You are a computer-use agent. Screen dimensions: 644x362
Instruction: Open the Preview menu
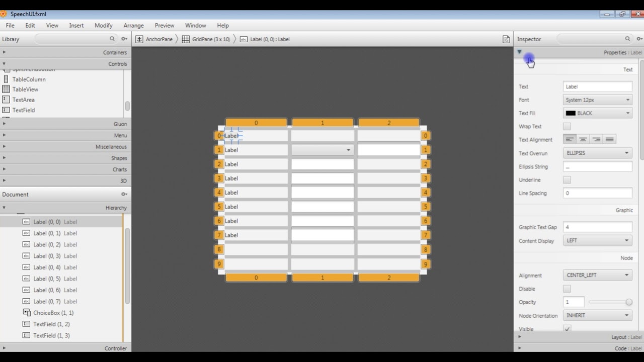click(x=165, y=25)
